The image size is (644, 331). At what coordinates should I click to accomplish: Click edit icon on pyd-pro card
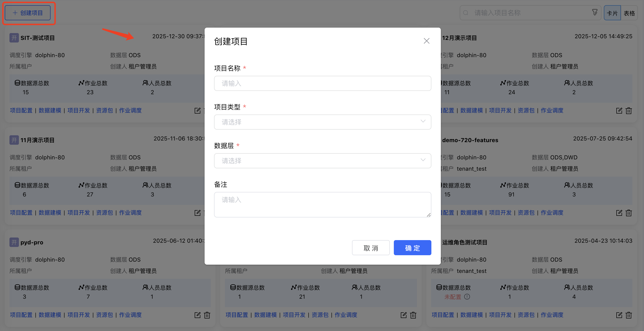(x=197, y=315)
